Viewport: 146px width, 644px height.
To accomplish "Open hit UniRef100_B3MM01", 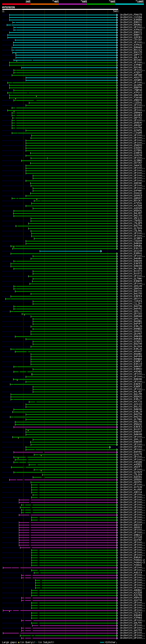I will coord(131,254).
